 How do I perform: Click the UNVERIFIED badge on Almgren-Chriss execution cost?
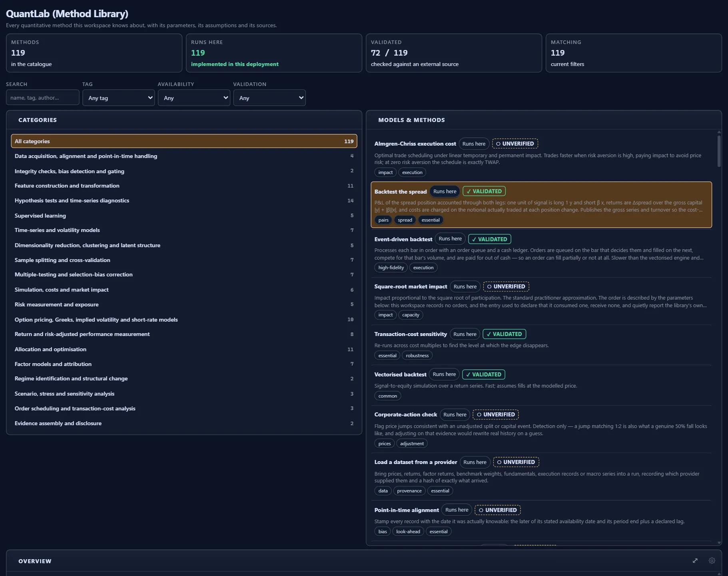(515, 144)
